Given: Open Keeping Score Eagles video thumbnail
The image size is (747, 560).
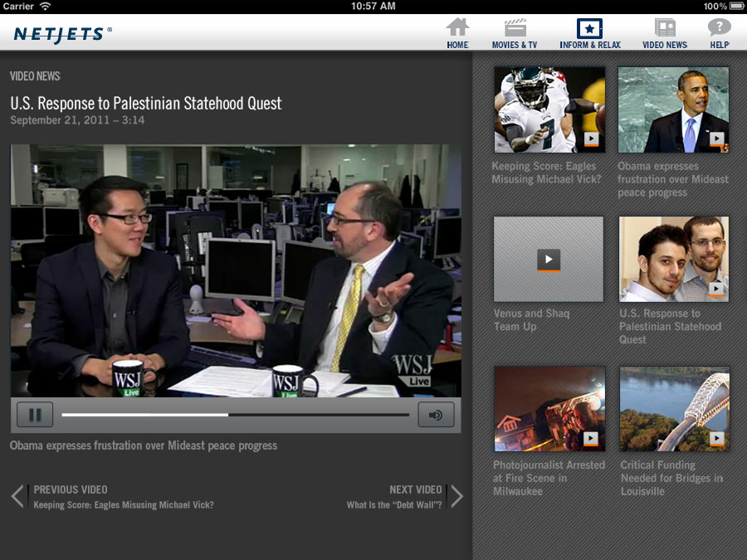Looking at the screenshot, I should [549, 110].
